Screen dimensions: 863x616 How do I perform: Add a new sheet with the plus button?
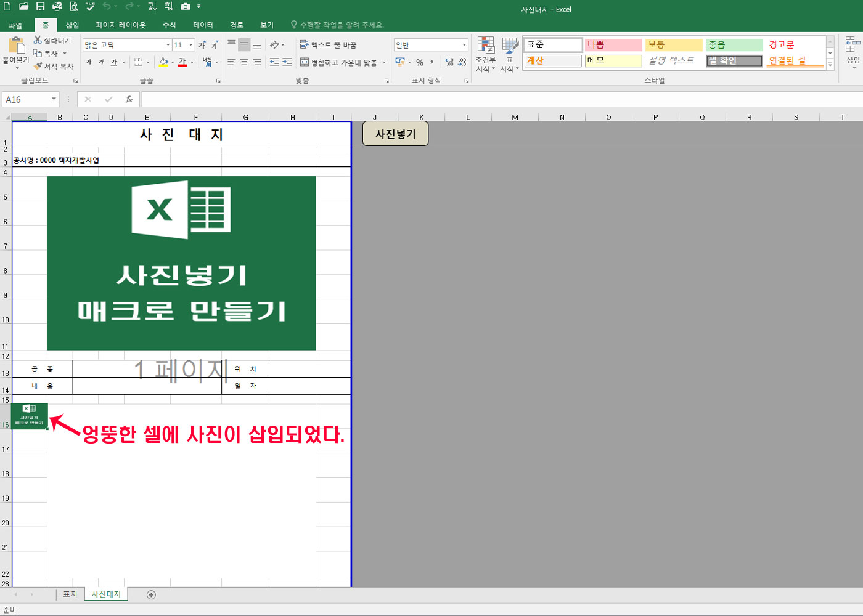tap(151, 594)
